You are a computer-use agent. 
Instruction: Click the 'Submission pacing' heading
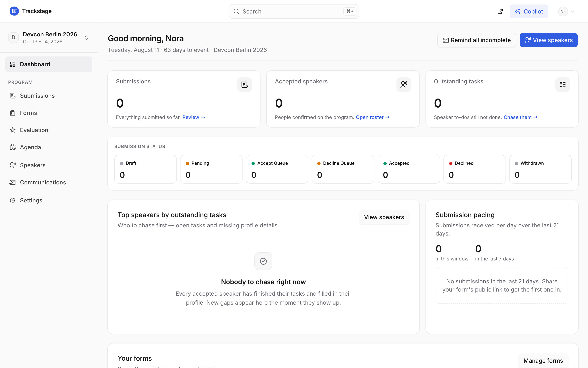465,215
